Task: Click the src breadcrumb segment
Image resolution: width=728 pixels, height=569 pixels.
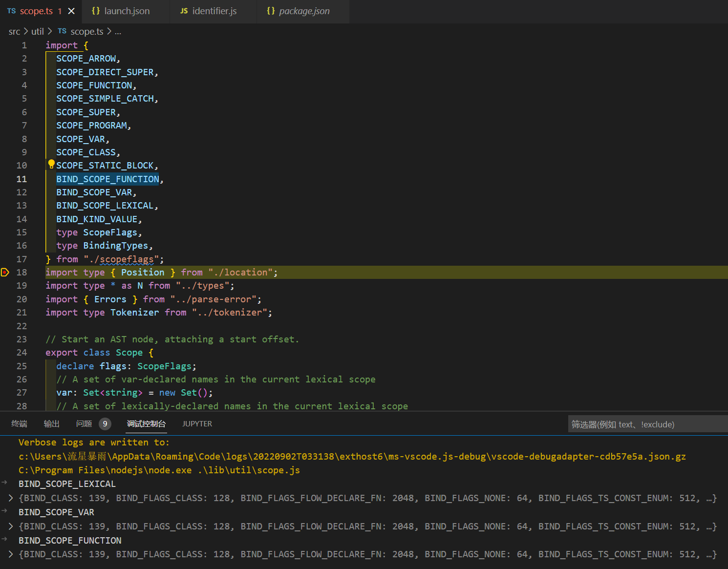Action: (x=14, y=32)
